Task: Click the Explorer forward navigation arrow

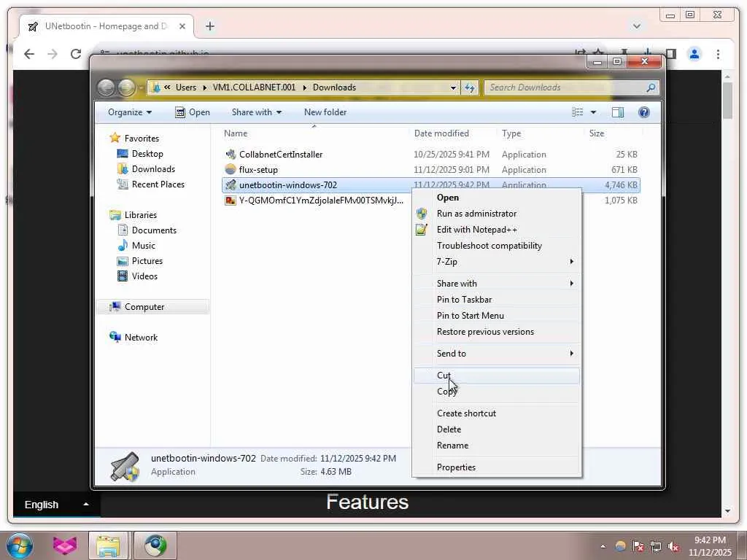Action: pos(127,87)
